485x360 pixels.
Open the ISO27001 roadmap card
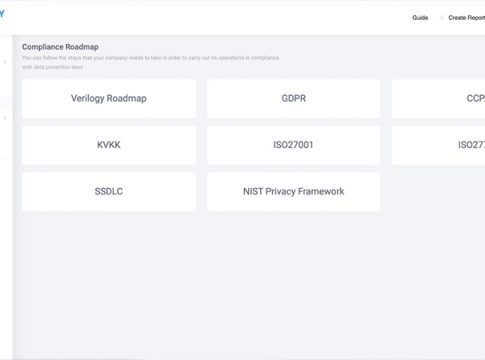click(x=293, y=145)
